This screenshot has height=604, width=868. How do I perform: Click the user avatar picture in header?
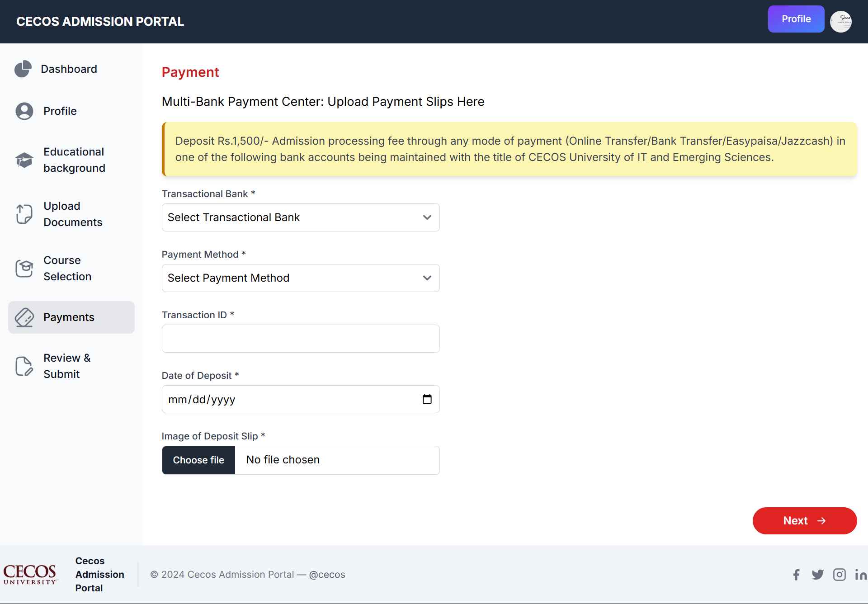click(x=841, y=21)
